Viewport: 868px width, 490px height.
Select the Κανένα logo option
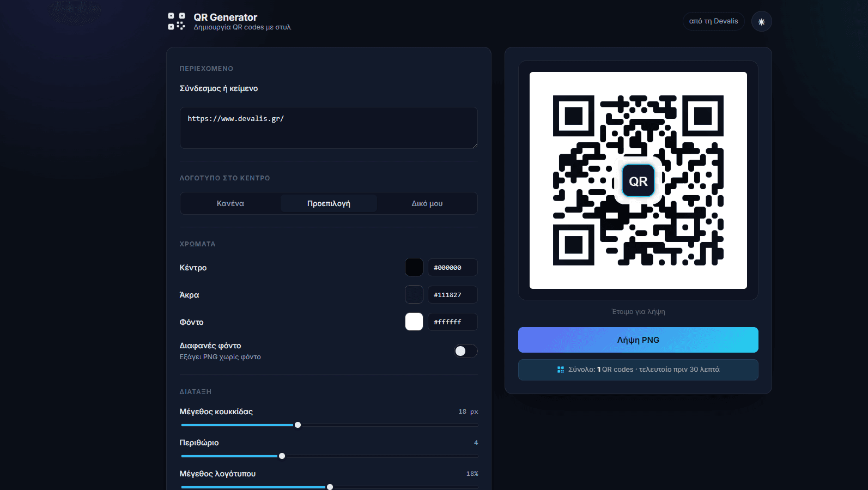point(230,203)
